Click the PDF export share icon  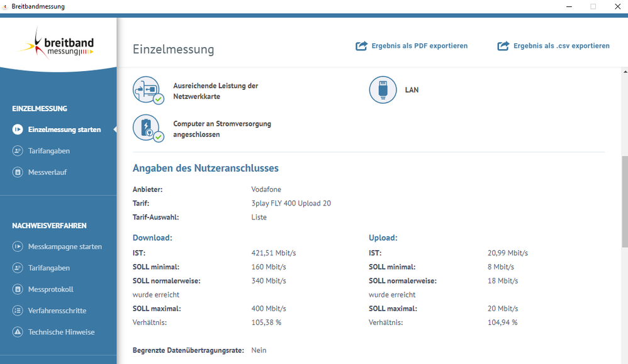point(361,46)
